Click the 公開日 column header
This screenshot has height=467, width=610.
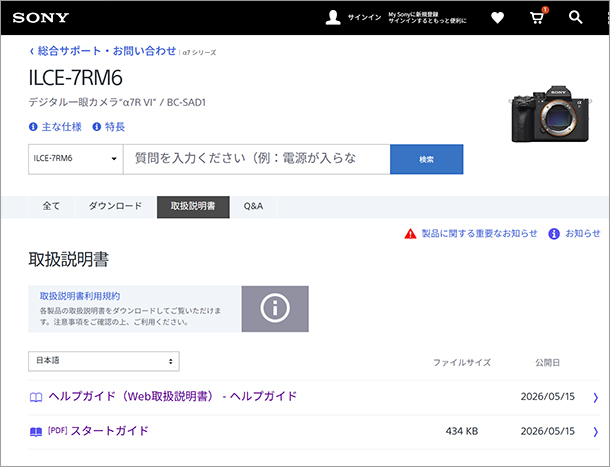547,363
